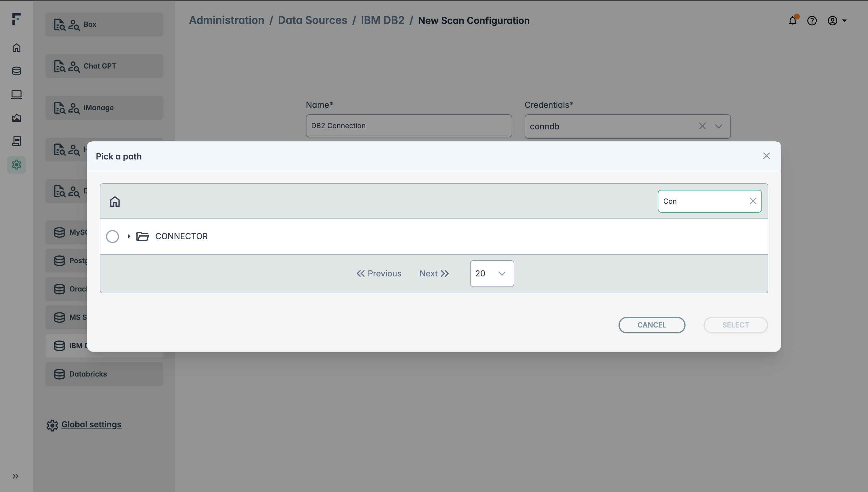Viewport: 868px width, 492px height.
Task: Open the help question mark icon
Action: pos(812,21)
